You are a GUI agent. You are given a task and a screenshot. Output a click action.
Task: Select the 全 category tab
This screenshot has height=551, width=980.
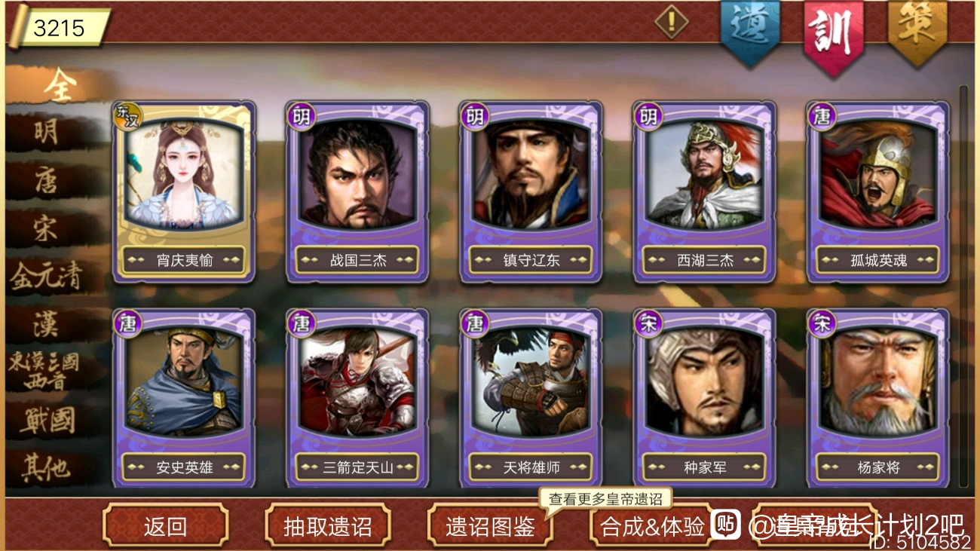pos(59,87)
